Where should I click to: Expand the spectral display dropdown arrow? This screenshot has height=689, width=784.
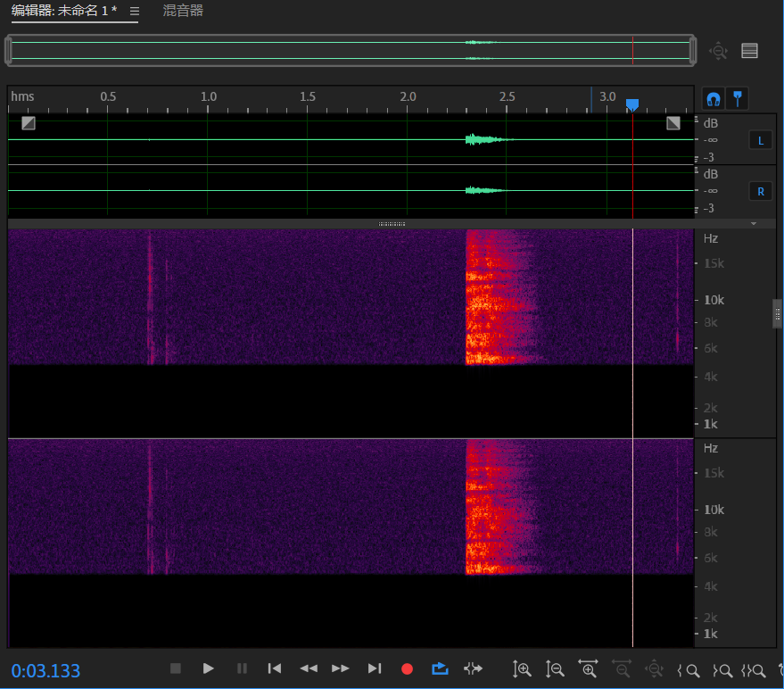(x=754, y=224)
